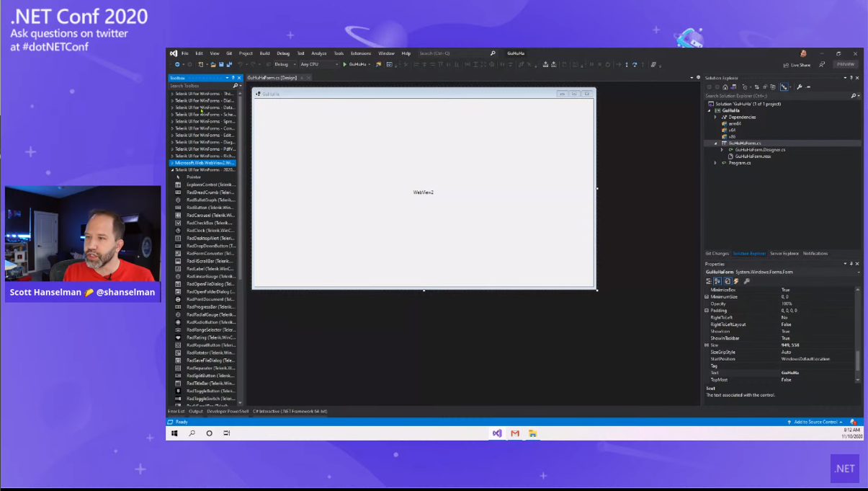Open the Extensions menu
This screenshot has height=491, width=868.
(360, 53)
